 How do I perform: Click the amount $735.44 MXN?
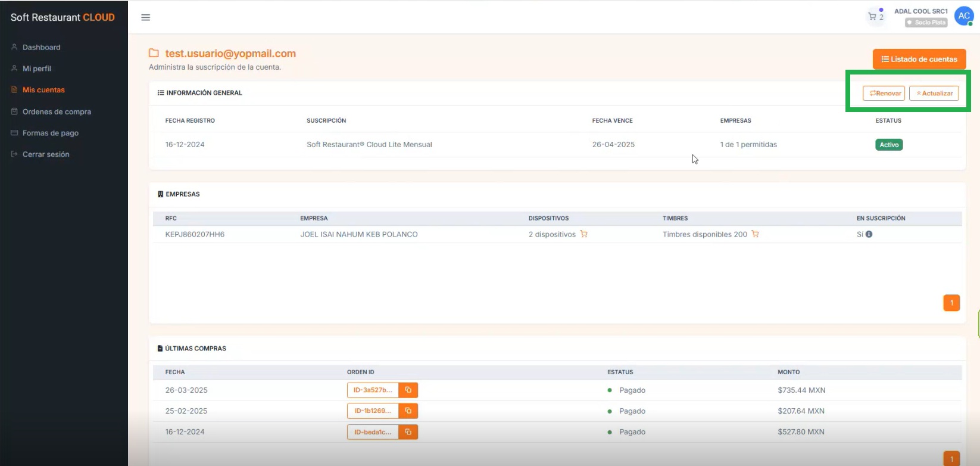(801, 390)
